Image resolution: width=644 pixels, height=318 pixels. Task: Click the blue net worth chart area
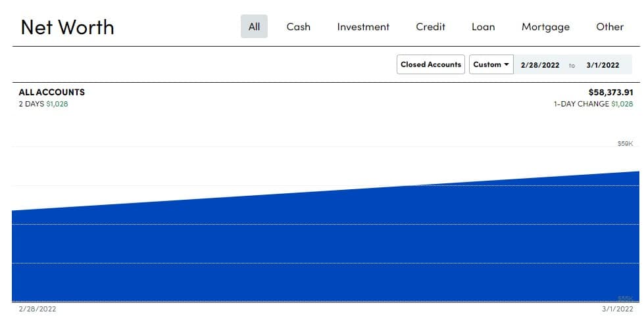point(325,246)
